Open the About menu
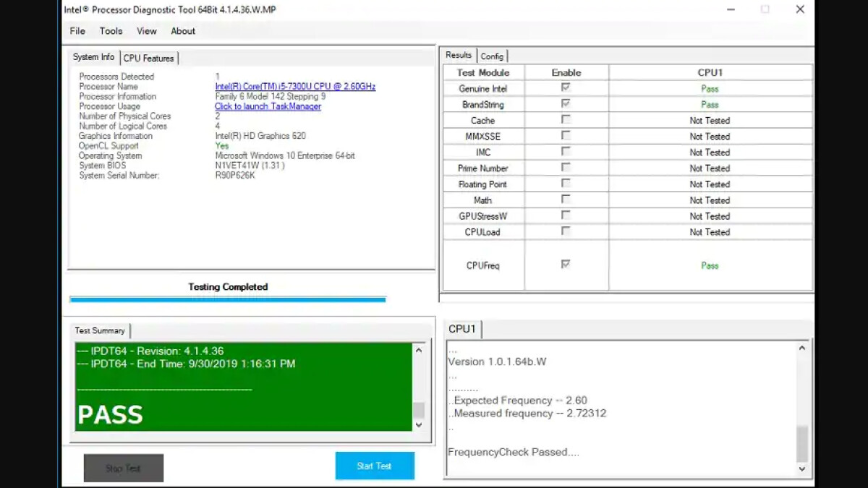 click(x=183, y=31)
